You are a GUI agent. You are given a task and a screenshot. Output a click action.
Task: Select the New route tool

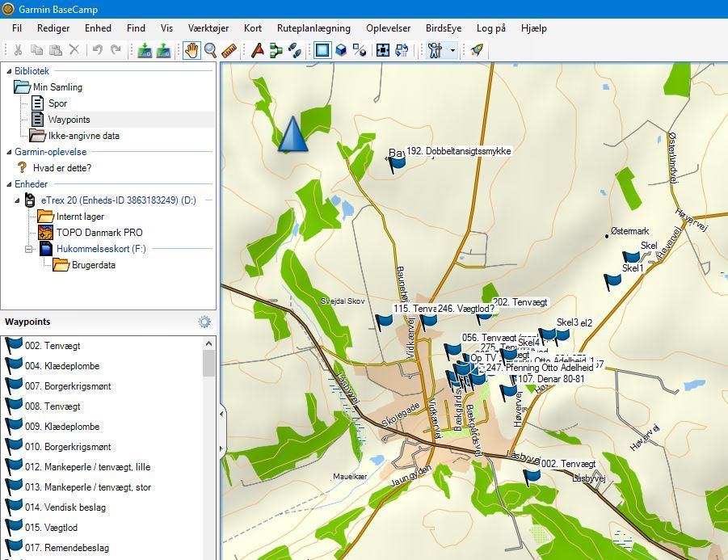point(276,50)
